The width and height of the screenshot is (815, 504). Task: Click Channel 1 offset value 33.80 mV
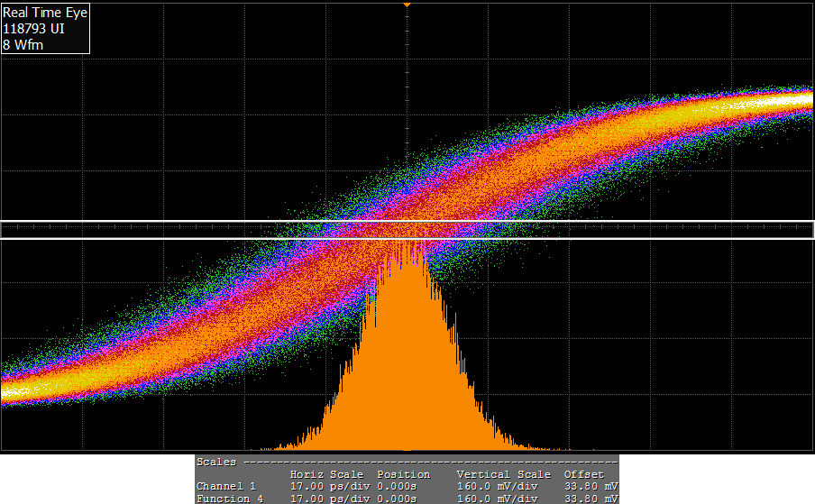point(591,486)
